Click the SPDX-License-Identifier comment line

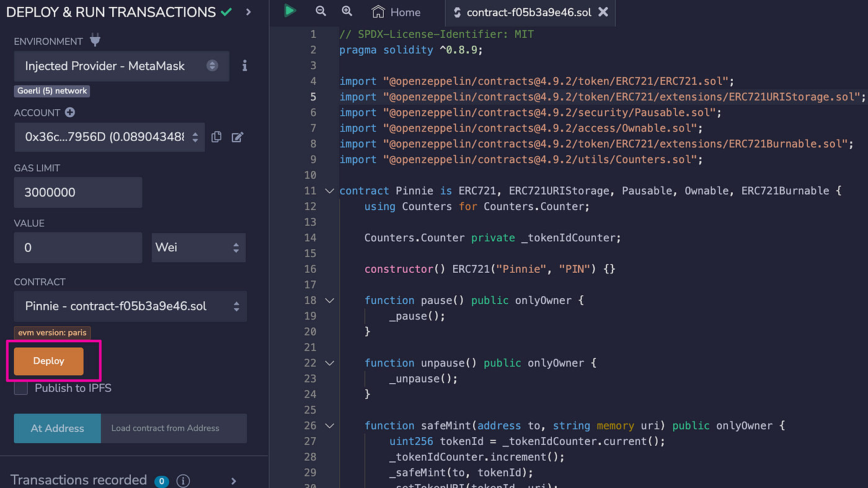click(x=436, y=34)
